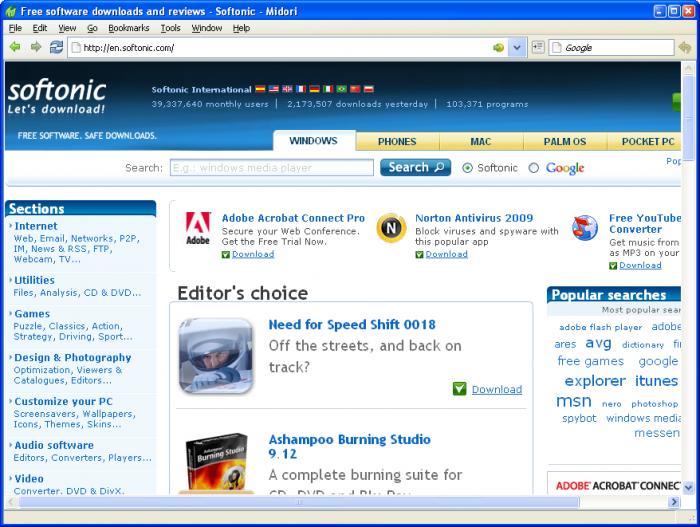Viewport: 700px width, 527px height.
Task: Open the File menu
Action: (15, 28)
